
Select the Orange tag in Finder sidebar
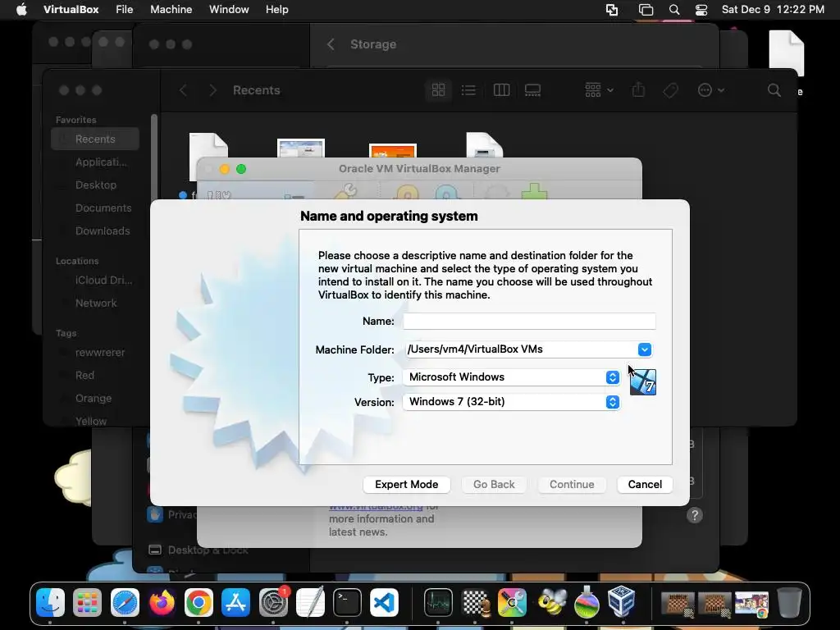95,399
